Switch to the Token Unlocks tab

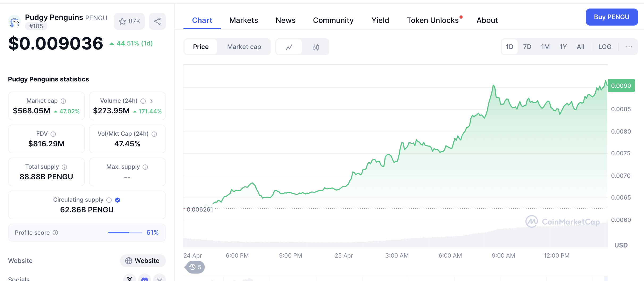pos(433,20)
